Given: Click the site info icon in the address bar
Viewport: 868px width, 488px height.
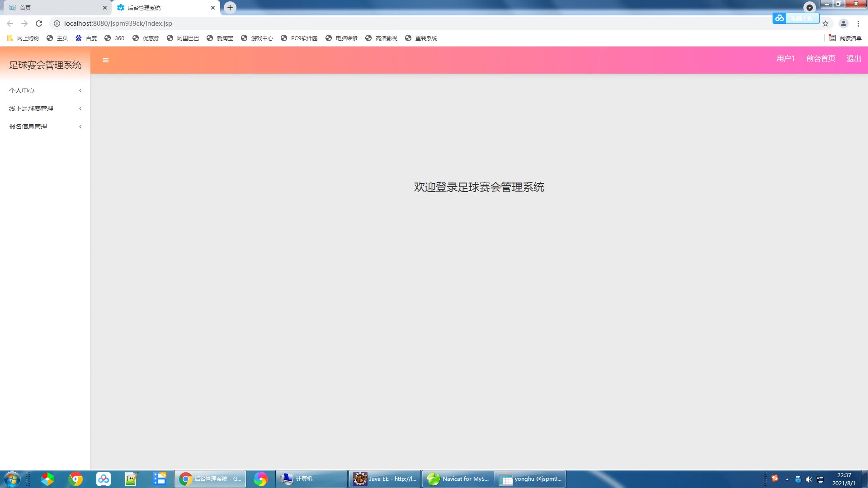Looking at the screenshot, I should pos(57,23).
